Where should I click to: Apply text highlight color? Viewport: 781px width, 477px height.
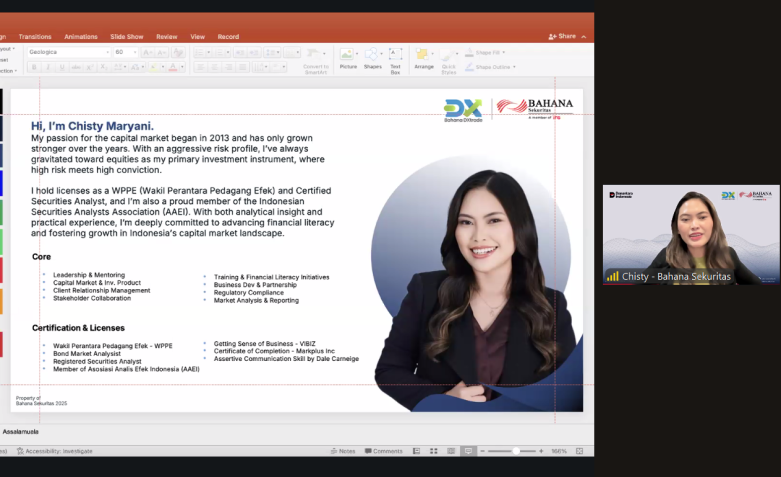pos(154,67)
